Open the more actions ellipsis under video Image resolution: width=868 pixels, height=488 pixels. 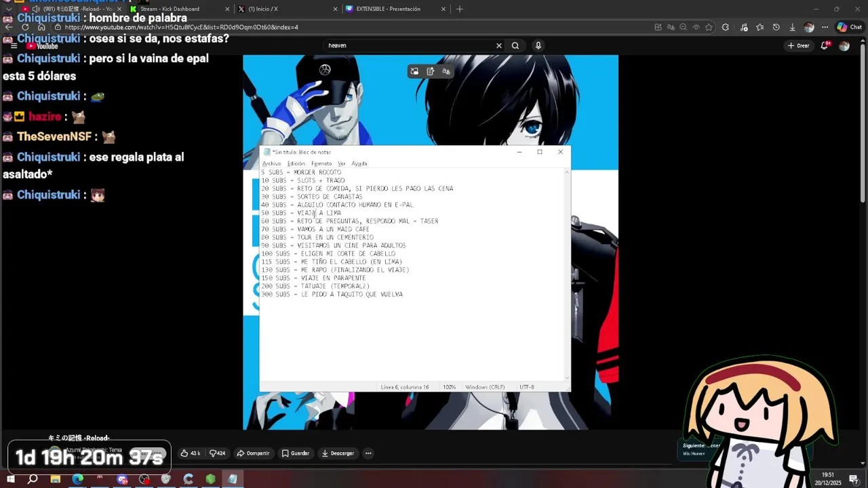pos(368,453)
